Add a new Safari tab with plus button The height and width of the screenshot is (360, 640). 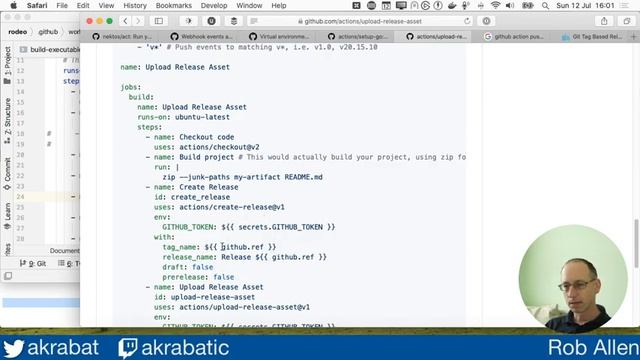[634, 37]
